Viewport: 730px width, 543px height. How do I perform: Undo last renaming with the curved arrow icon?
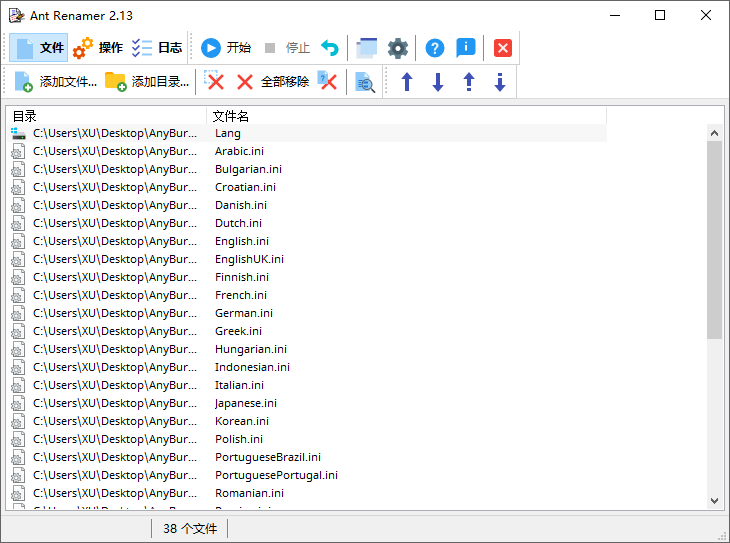[330, 48]
